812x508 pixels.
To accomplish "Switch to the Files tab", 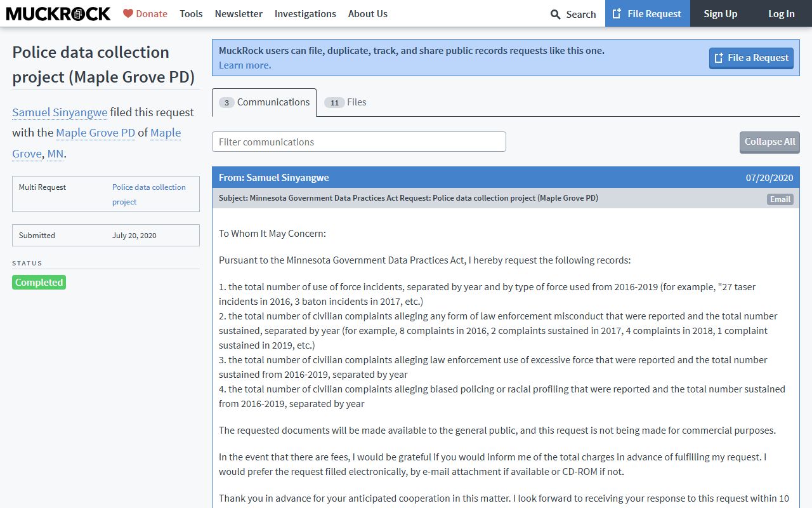I will coord(345,102).
